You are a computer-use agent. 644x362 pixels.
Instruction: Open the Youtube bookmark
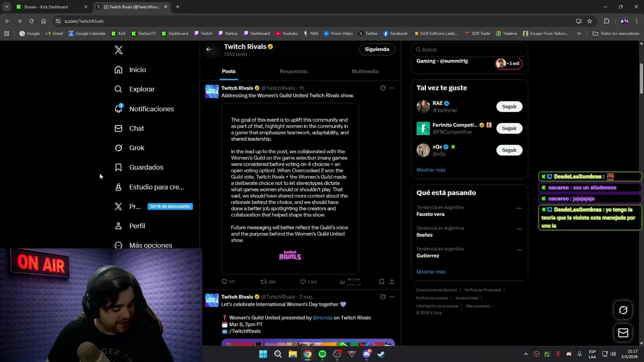point(286,34)
